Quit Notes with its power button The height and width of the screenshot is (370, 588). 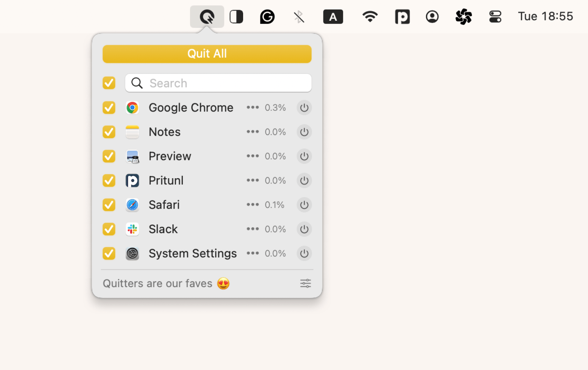(x=304, y=132)
